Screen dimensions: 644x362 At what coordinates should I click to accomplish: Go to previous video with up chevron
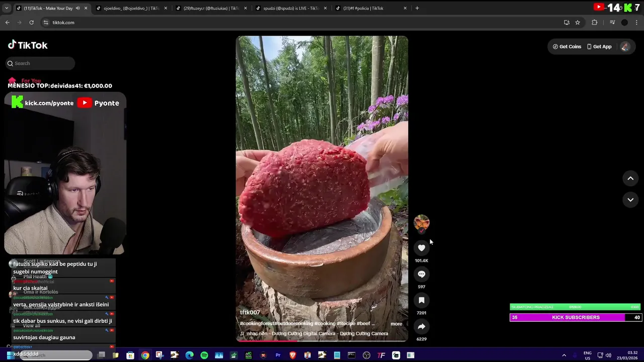(x=630, y=178)
